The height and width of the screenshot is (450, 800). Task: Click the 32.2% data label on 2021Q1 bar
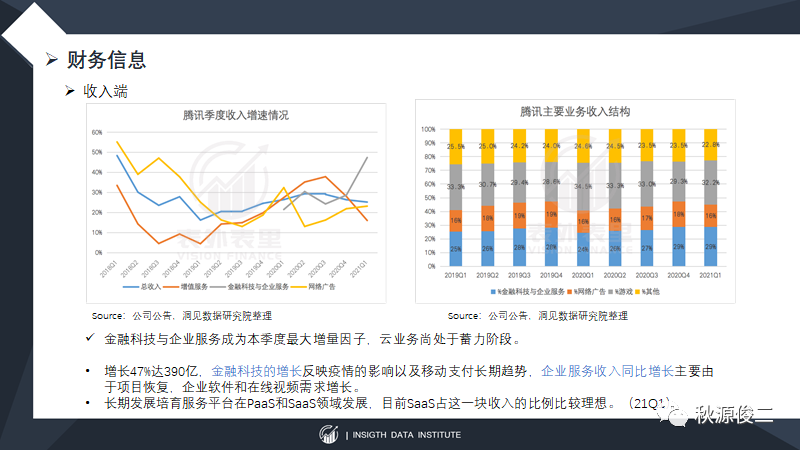pos(710,182)
